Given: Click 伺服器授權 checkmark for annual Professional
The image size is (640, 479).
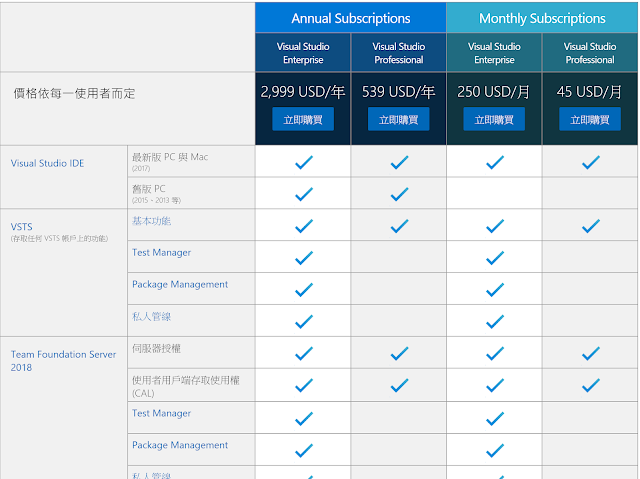Looking at the screenshot, I should click(400, 354).
